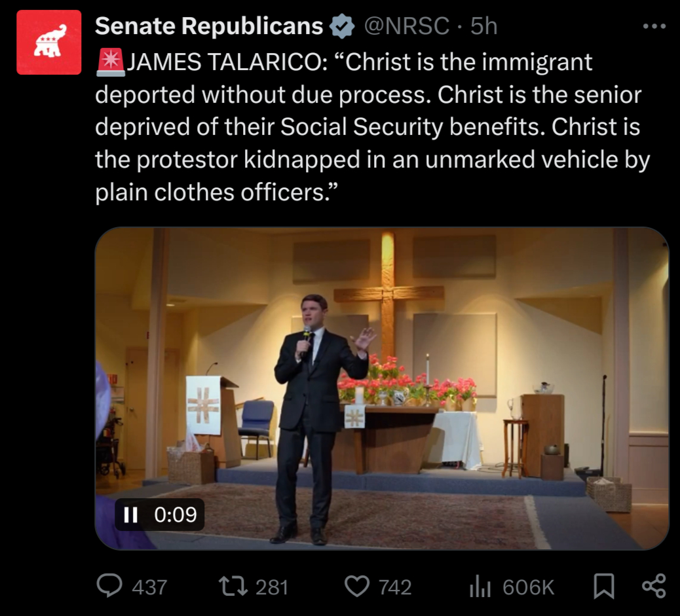This screenshot has width=680, height=616.
Task: Open the @NRSC handle link
Action: point(406,26)
